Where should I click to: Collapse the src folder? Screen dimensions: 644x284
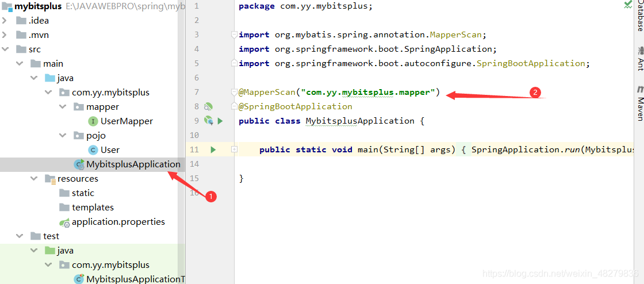(x=5, y=49)
